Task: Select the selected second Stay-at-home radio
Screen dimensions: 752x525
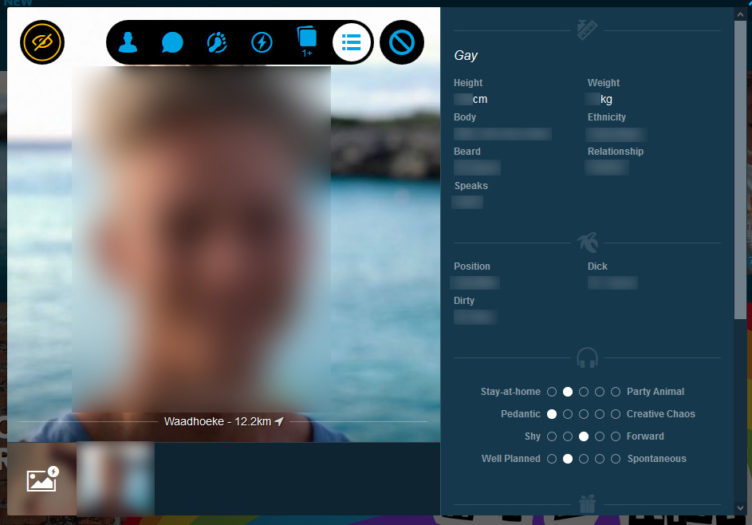Action: (567, 392)
